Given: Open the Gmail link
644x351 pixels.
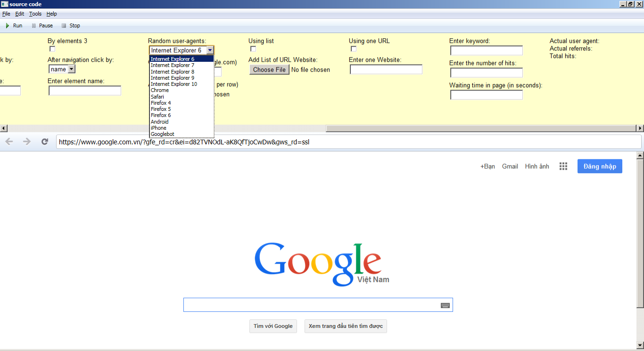Looking at the screenshot, I should tap(510, 167).
